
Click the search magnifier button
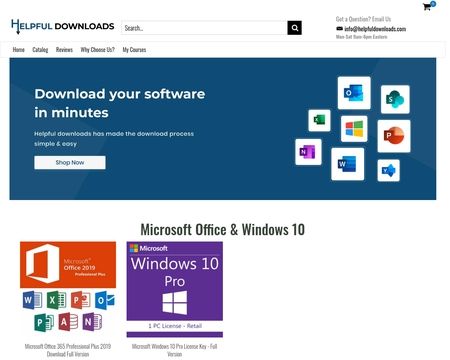click(x=295, y=28)
